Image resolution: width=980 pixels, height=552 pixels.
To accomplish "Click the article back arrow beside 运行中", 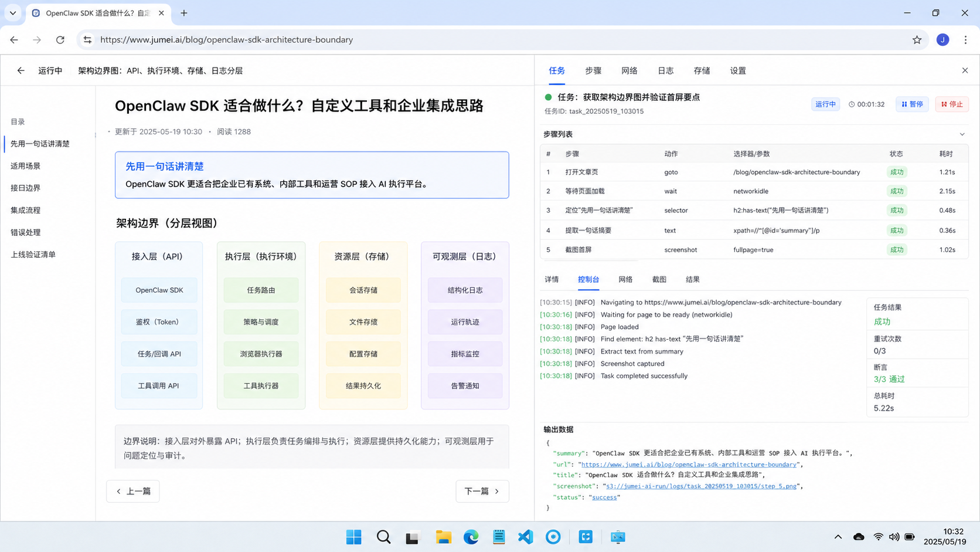I will [x=21, y=70].
